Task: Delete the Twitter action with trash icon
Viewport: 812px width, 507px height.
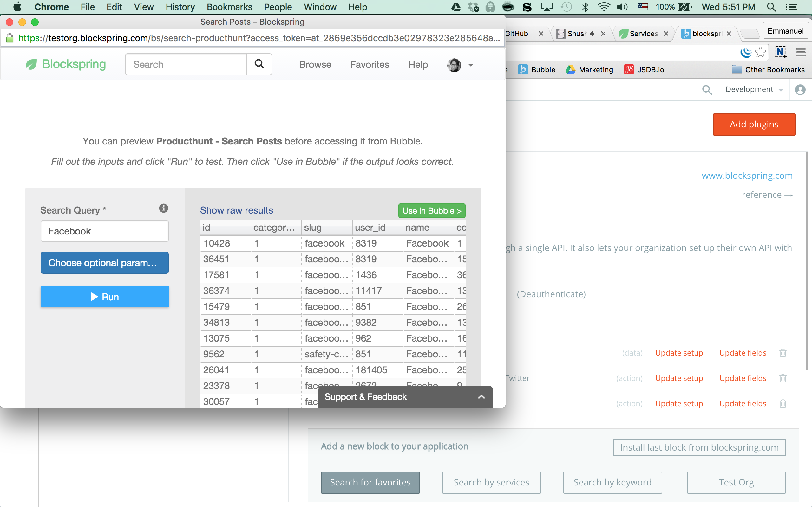Action: coord(783,378)
